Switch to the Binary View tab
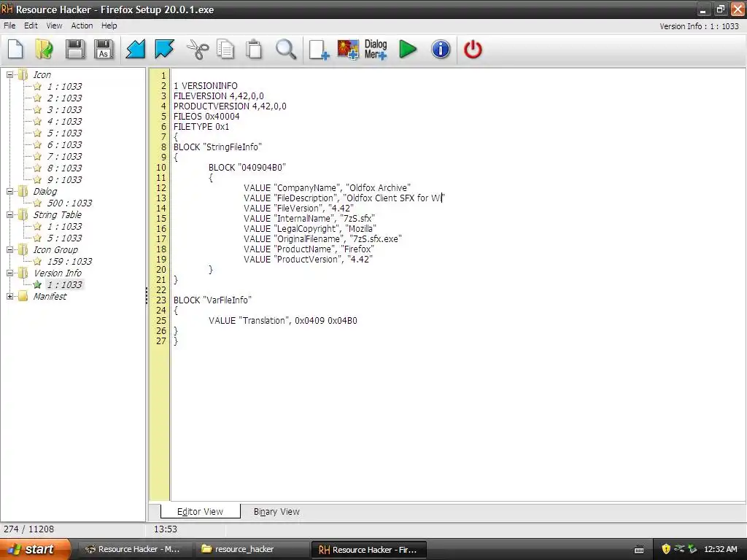Screen dimensions: 747x560 (276, 512)
